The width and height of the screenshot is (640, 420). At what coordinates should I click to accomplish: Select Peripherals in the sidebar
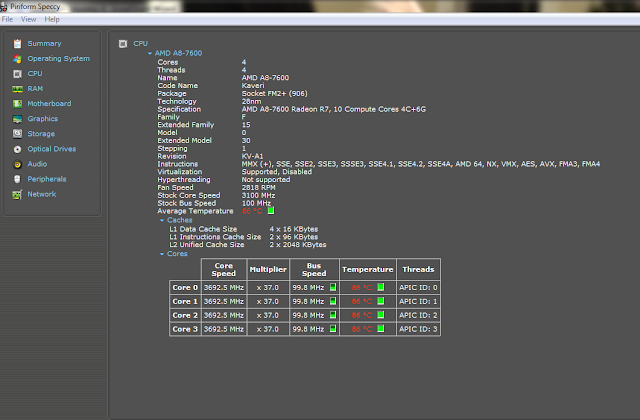47,179
